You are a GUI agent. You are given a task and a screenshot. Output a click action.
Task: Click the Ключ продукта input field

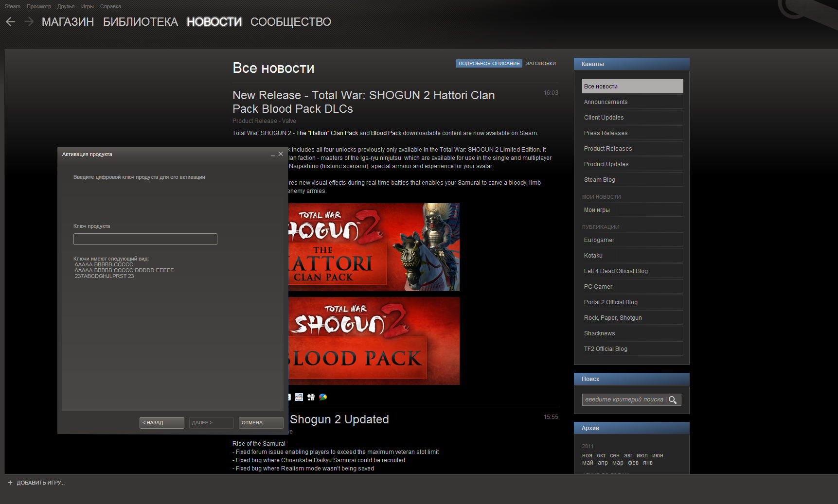145,239
